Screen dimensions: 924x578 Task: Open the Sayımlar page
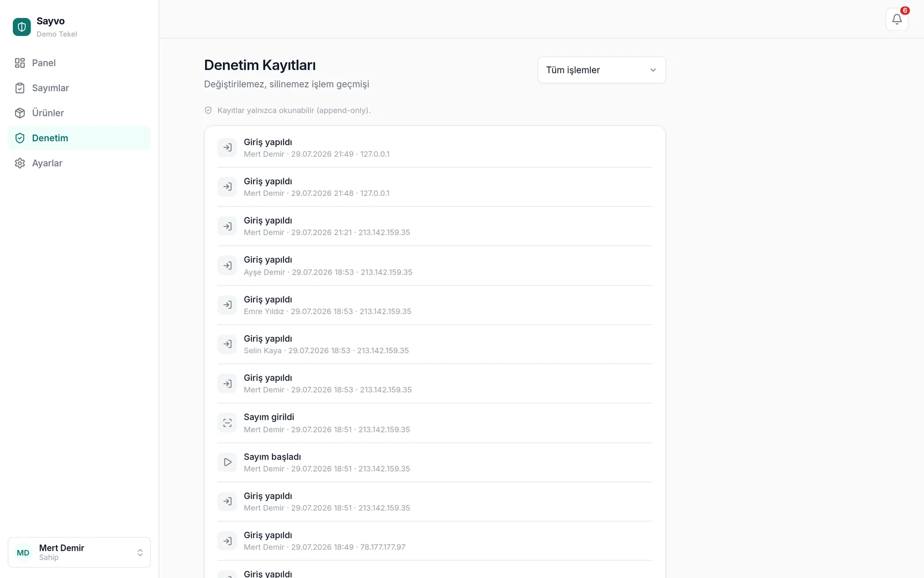[x=79, y=88]
